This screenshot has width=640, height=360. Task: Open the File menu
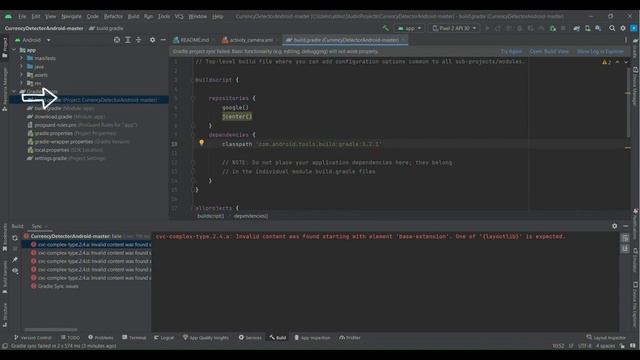(22, 16)
